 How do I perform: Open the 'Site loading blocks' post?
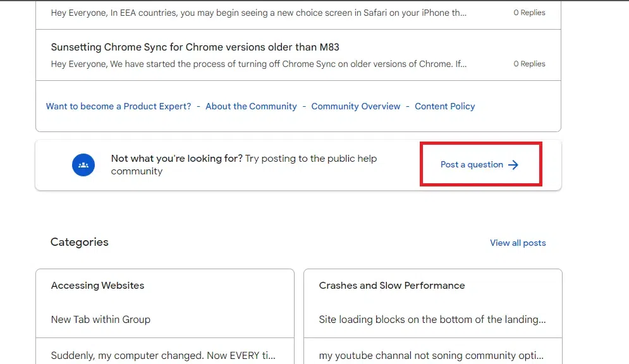coord(432,320)
